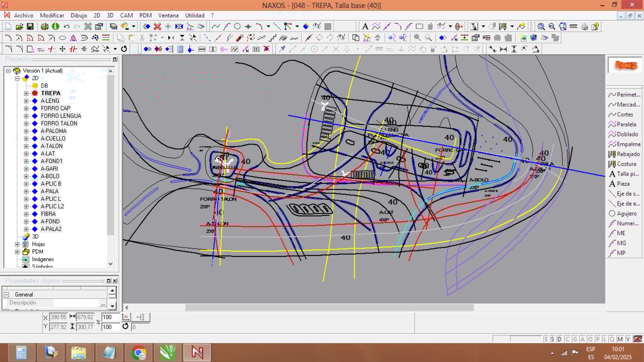Select the circle drawing tool in top toolbar
Viewport: 644px width, 362px height.
click(x=237, y=27)
